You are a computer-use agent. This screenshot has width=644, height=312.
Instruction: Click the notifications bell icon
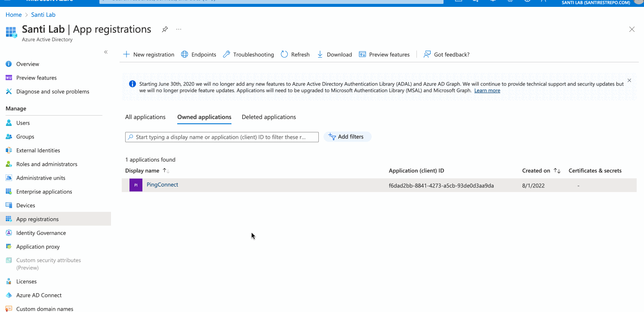pyautogui.click(x=492, y=1)
